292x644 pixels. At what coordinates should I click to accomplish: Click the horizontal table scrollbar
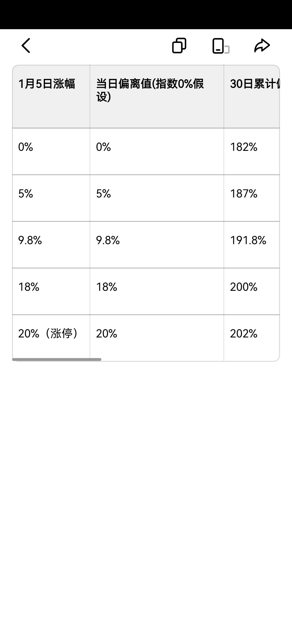57,359
